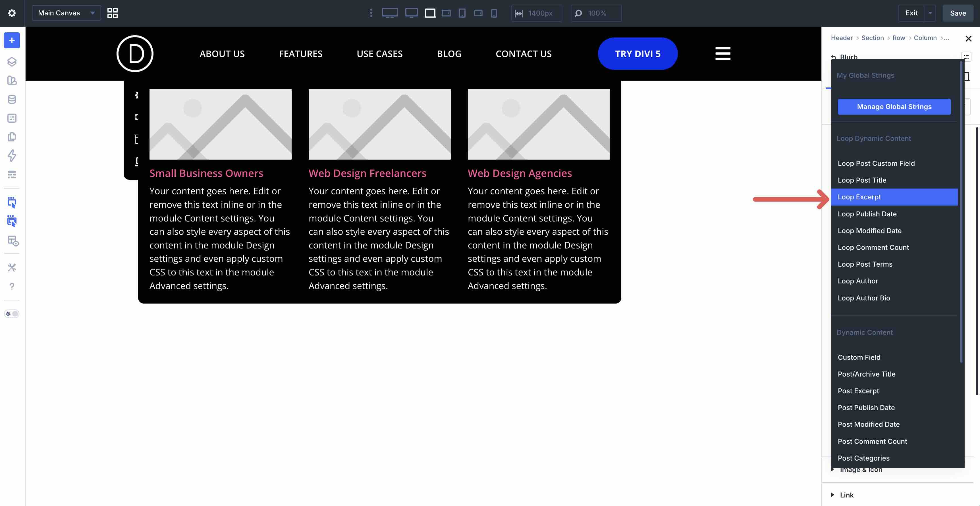Open the design presets swatch icon
This screenshot has width=980, height=506.
[12, 80]
